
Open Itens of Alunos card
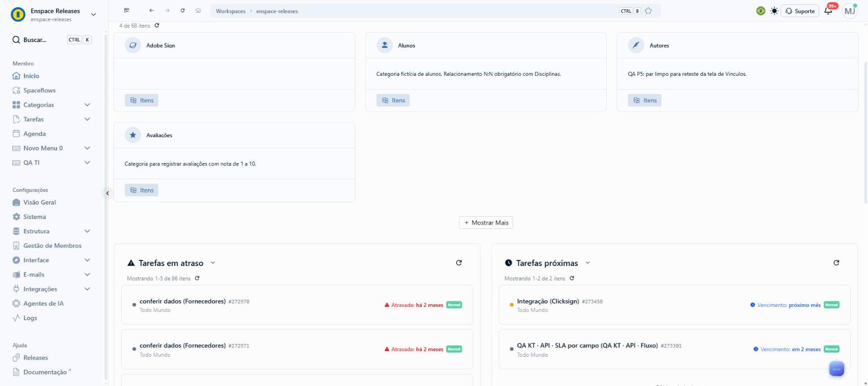pos(393,100)
